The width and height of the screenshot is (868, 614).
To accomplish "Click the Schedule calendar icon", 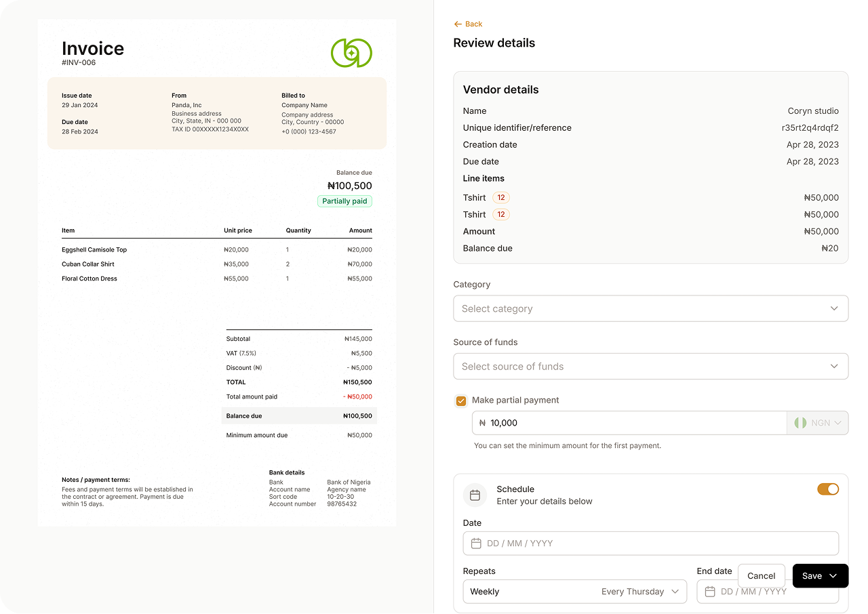I will click(x=475, y=495).
